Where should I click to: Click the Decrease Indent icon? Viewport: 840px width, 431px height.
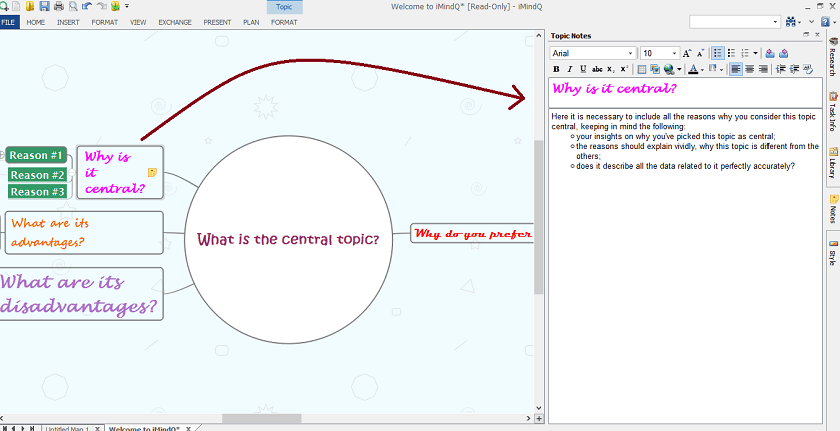point(781,69)
